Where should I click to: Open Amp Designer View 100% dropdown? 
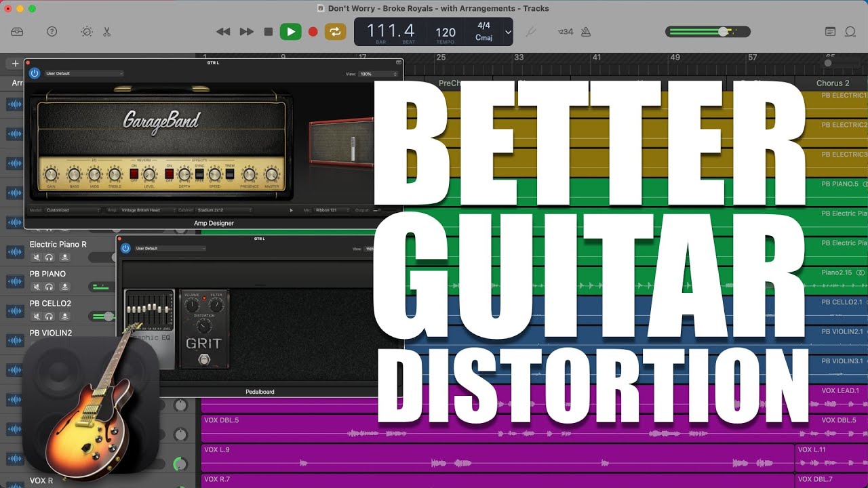coord(379,73)
